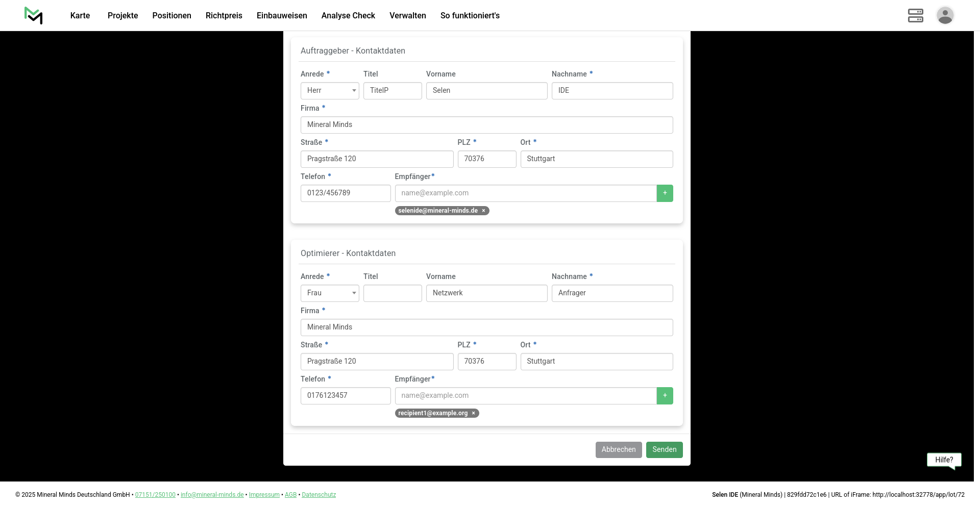The image size is (980, 507).
Task: Open the Analyse Check menu
Action: tap(348, 16)
